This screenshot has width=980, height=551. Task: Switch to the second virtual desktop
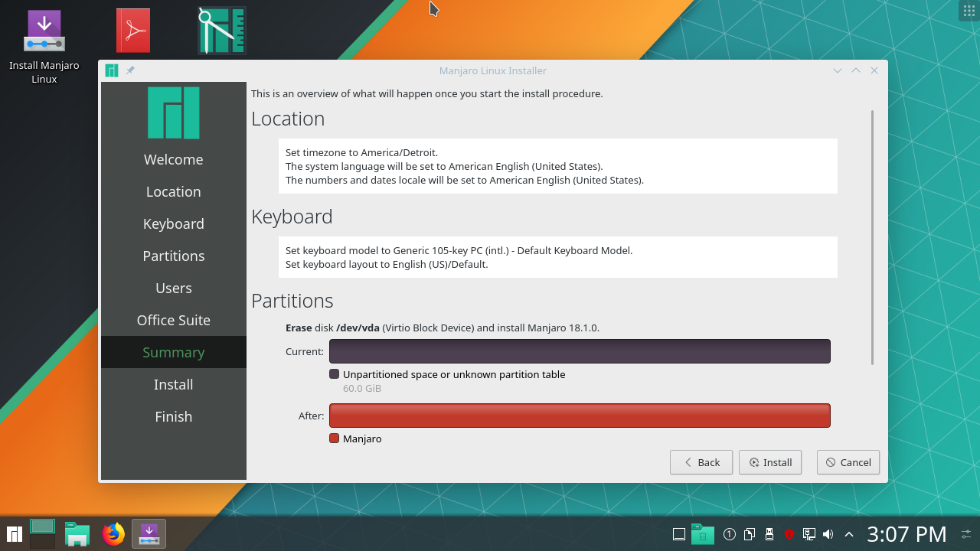(42, 542)
